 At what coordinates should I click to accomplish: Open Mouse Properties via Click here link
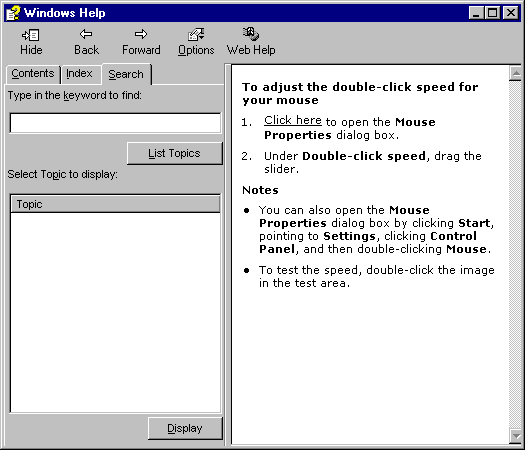pyautogui.click(x=293, y=120)
